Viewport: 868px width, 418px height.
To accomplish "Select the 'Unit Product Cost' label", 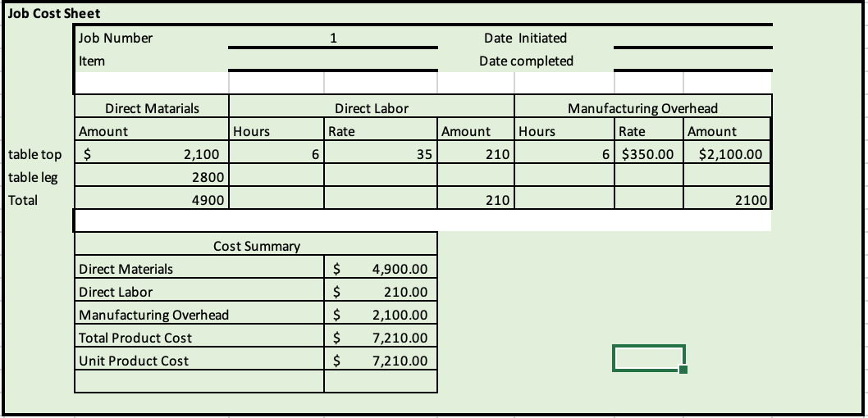I will tap(134, 361).
